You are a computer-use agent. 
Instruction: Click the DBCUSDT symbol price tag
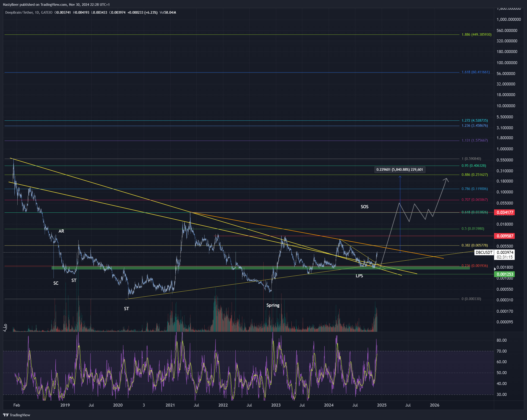484,252
